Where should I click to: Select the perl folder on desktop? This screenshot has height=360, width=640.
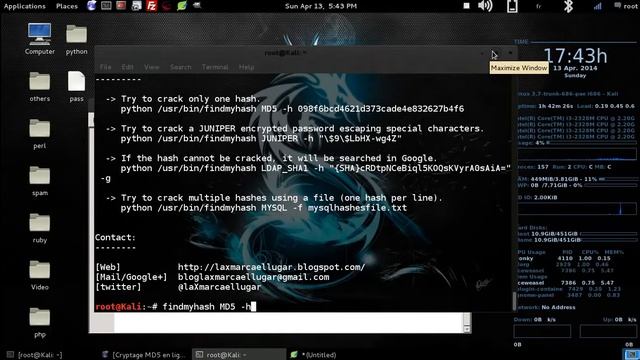tap(40, 133)
